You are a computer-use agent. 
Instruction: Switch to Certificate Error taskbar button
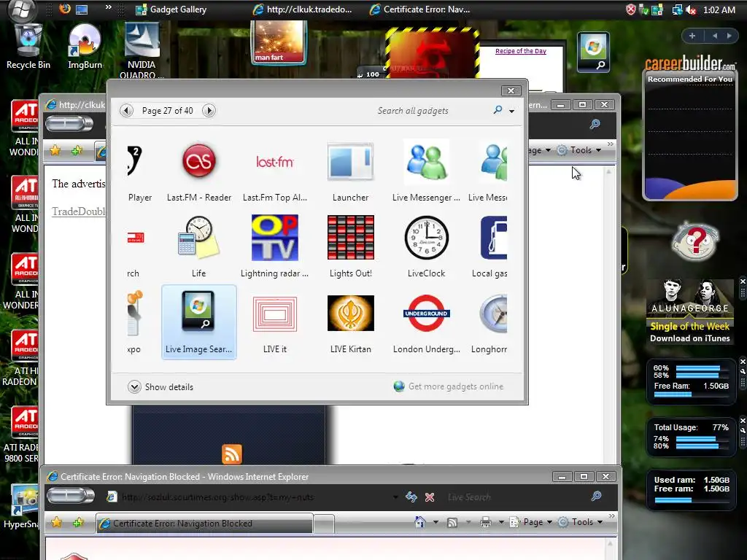420,9
